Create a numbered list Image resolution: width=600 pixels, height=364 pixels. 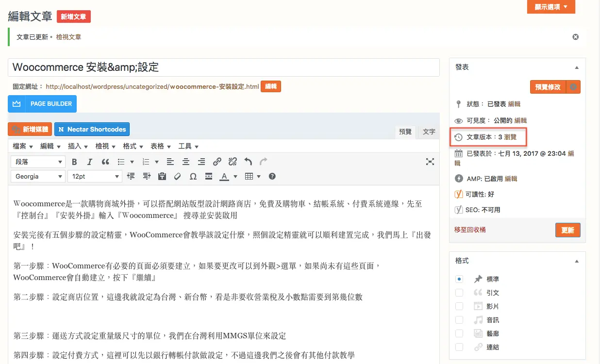tap(146, 162)
